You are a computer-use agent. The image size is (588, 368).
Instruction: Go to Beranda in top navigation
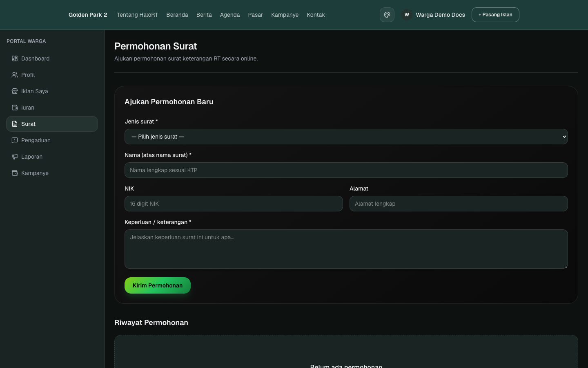177,15
